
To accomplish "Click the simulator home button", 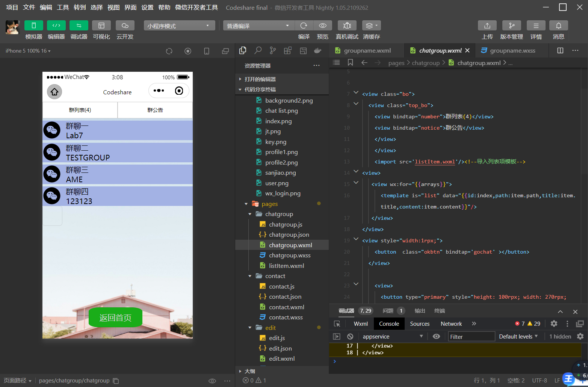I will coord(54,92).
